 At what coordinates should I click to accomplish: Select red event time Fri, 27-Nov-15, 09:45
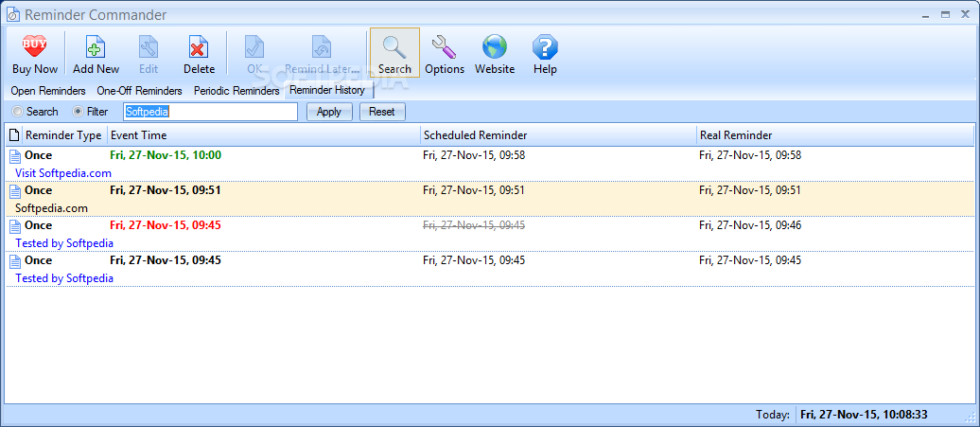(166, 225)
